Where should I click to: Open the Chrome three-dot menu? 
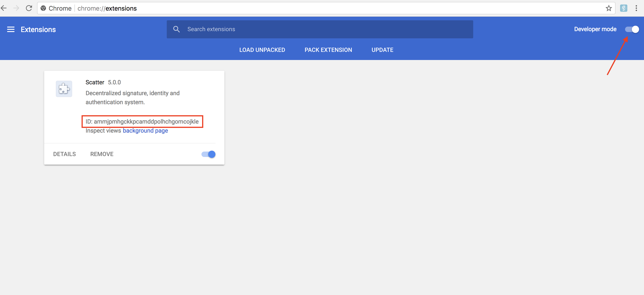pos(636,8)
